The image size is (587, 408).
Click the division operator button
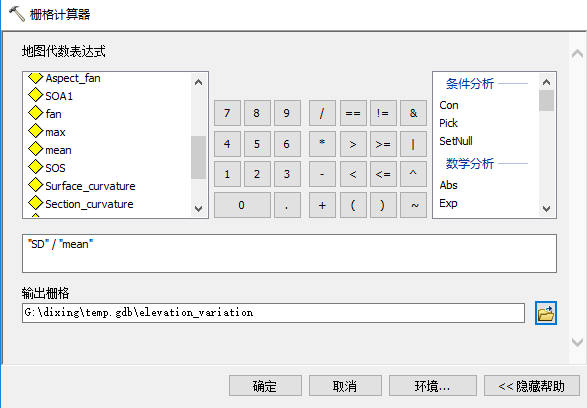tap(322, 113)
